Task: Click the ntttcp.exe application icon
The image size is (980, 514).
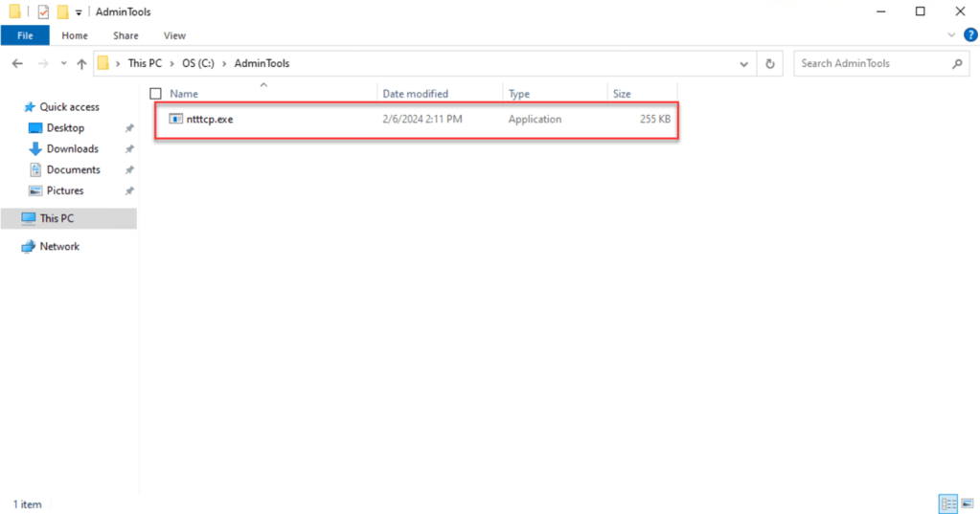Action: [175, 120]
